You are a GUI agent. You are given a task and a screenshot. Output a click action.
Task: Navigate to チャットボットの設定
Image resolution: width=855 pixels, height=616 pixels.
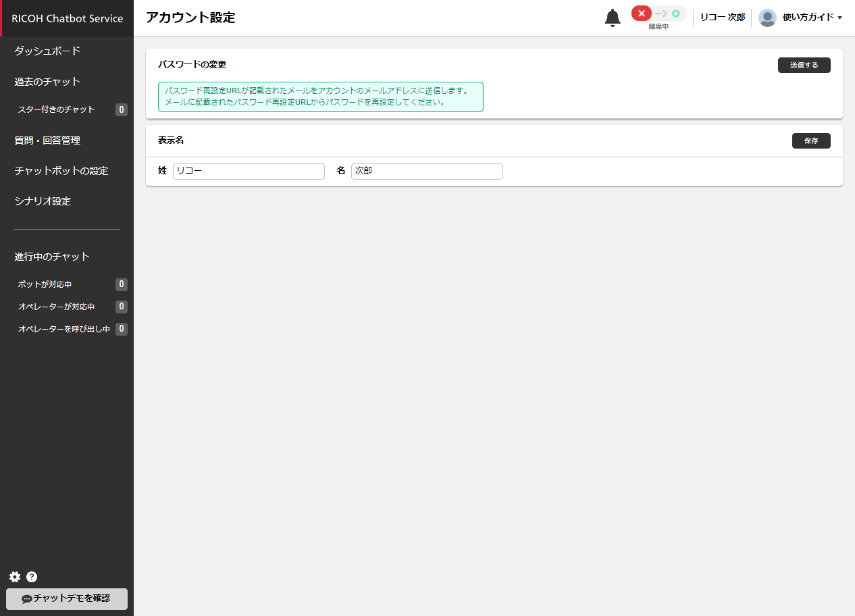pos(61,171)
